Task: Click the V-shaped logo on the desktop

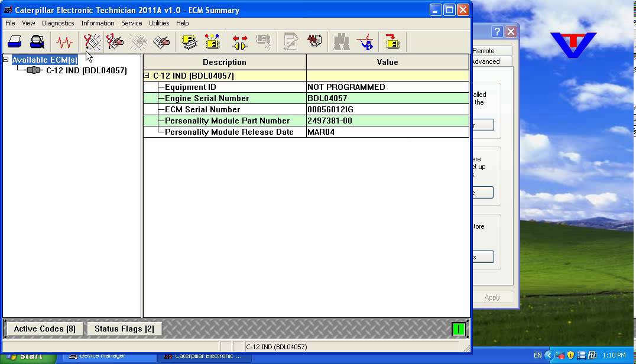Action: point(573,45)
